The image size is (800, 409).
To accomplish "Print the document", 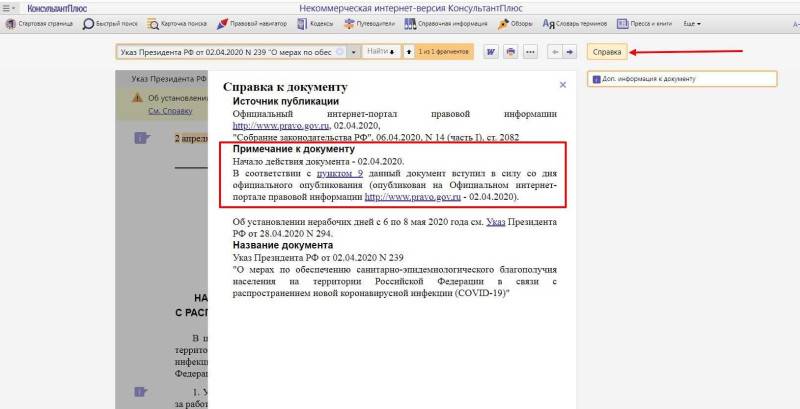I will 510,51.
